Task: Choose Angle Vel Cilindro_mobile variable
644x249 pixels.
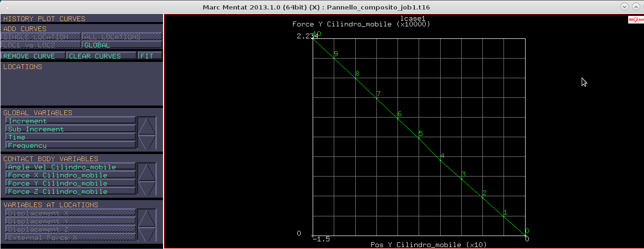Action: (x=70, y=167)
